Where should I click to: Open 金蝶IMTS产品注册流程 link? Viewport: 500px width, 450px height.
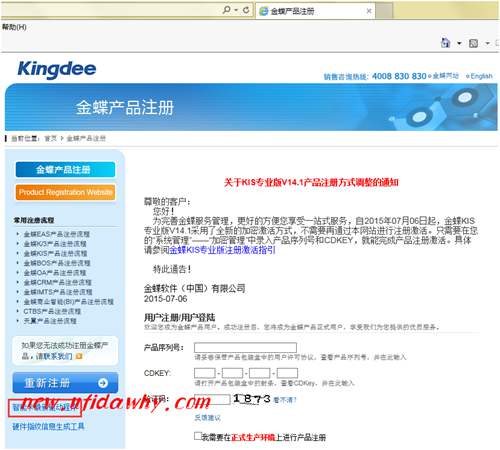coord(58,292)
